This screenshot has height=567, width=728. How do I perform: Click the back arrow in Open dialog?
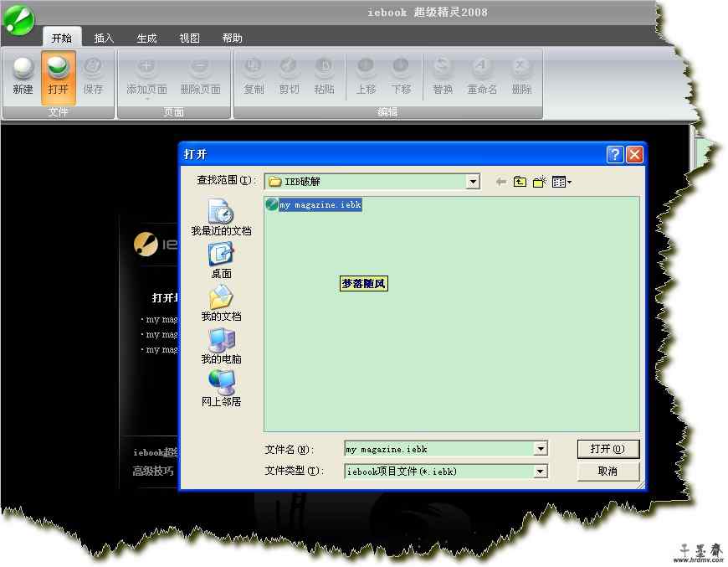point(500,182)
